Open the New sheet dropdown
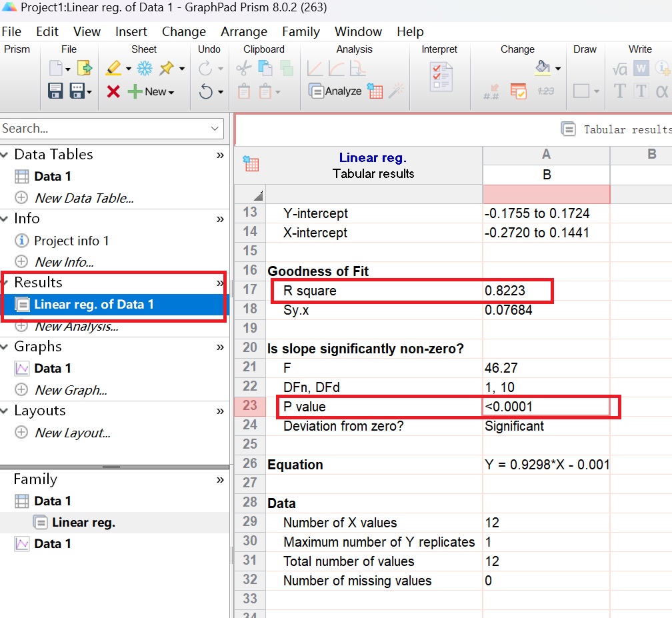Image resolution: width=672 pixels, height=618 pixels. (151, 91)
